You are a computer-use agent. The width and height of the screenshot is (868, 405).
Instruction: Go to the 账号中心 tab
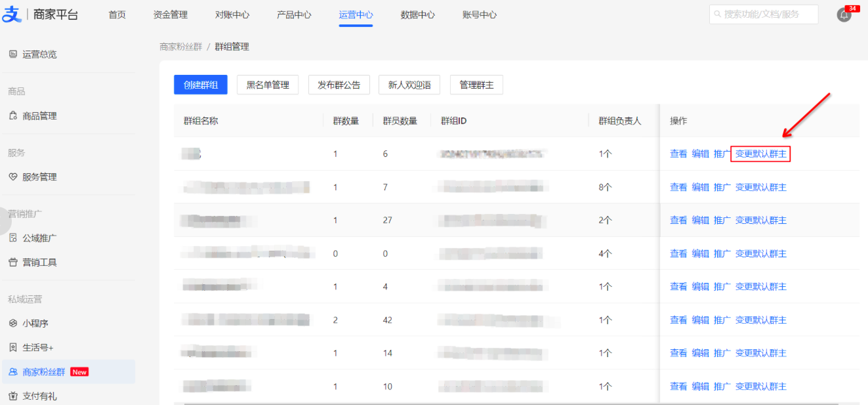point(480,14)
